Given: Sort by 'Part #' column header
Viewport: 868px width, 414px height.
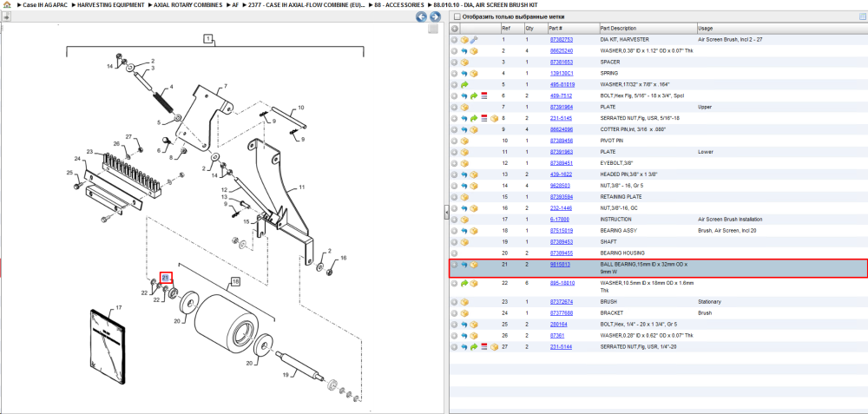Looking at the screenshot, I should coord(573,29).
